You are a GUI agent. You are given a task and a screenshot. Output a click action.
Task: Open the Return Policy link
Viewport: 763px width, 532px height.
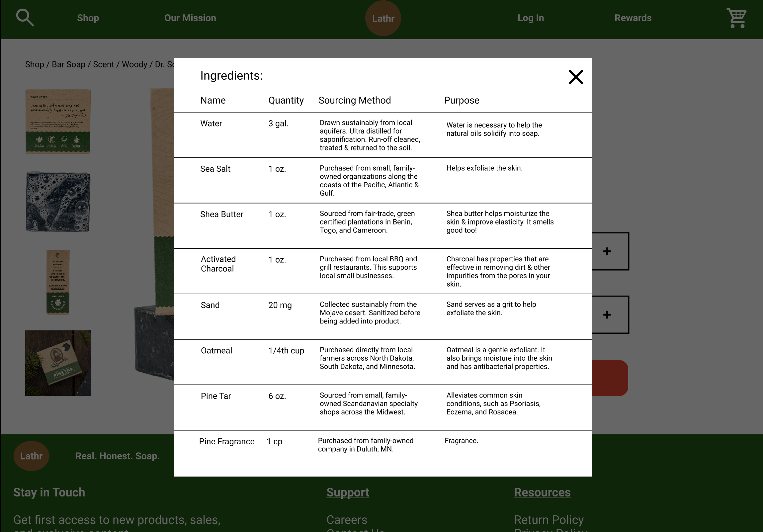click(549, 519)
